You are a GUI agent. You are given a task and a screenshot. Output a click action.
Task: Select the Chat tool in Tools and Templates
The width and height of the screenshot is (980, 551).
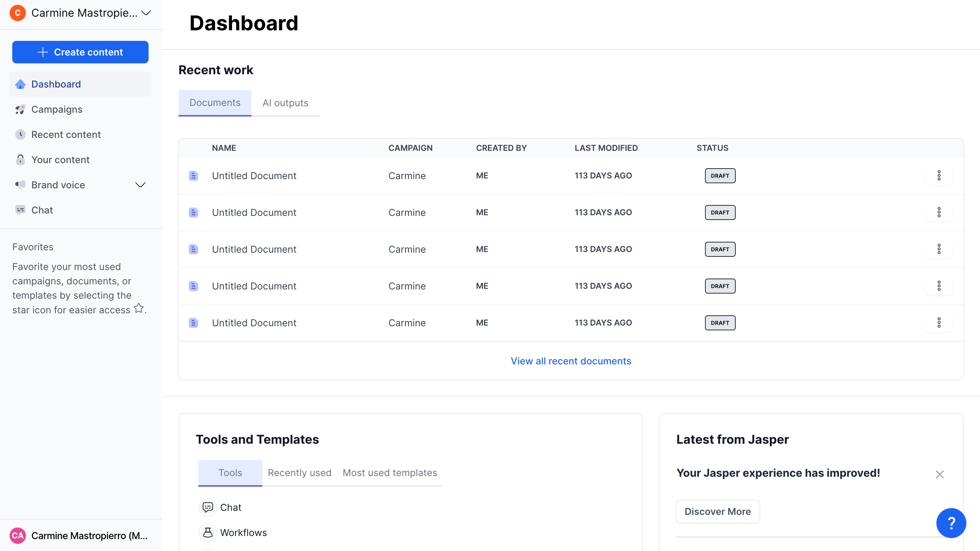(207, 507)
